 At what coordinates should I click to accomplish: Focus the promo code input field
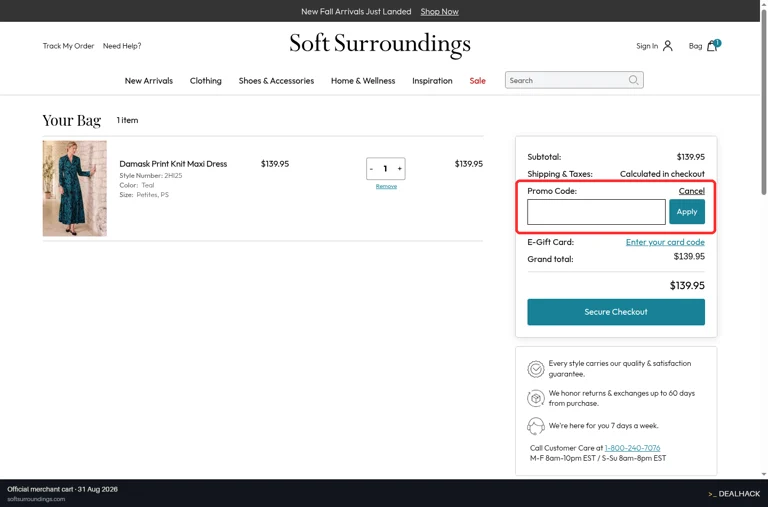[x=596, y=212]
